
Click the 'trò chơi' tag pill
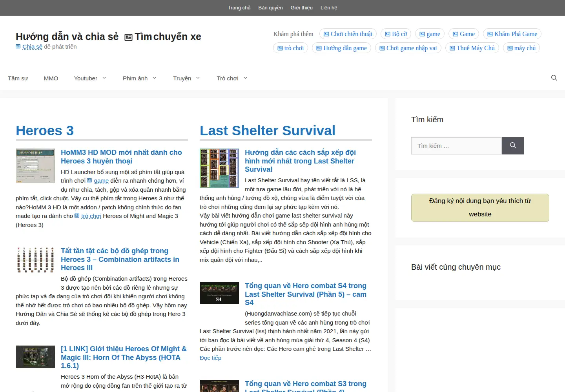[291, 48]
